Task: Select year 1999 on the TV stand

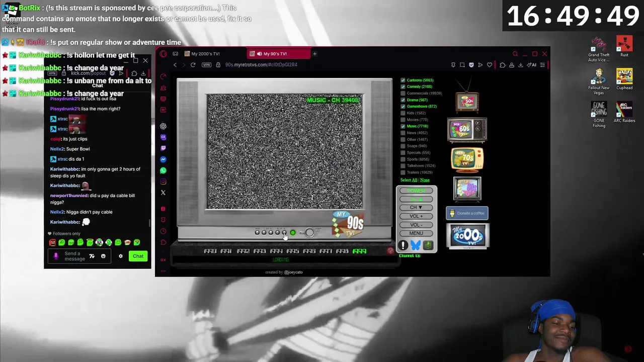Action: 359,251
